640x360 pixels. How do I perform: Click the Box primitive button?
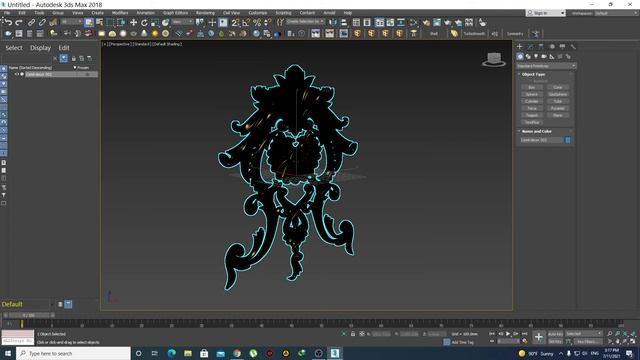click(531, 87)
